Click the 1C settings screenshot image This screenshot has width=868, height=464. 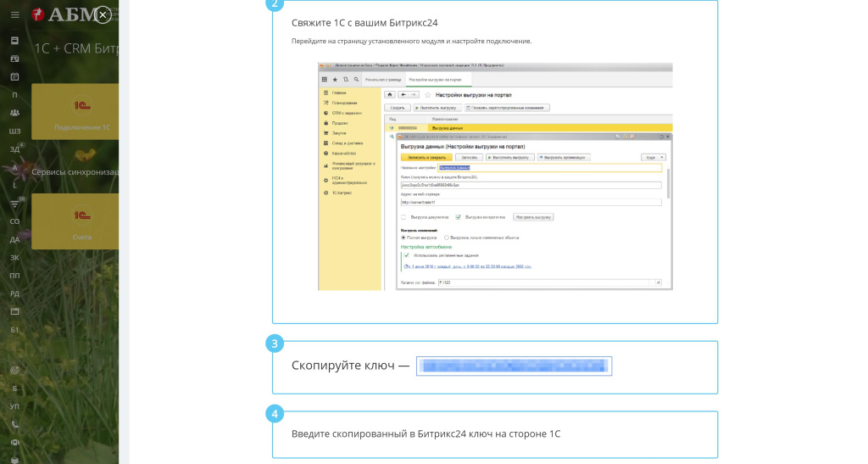click(495, 176)
